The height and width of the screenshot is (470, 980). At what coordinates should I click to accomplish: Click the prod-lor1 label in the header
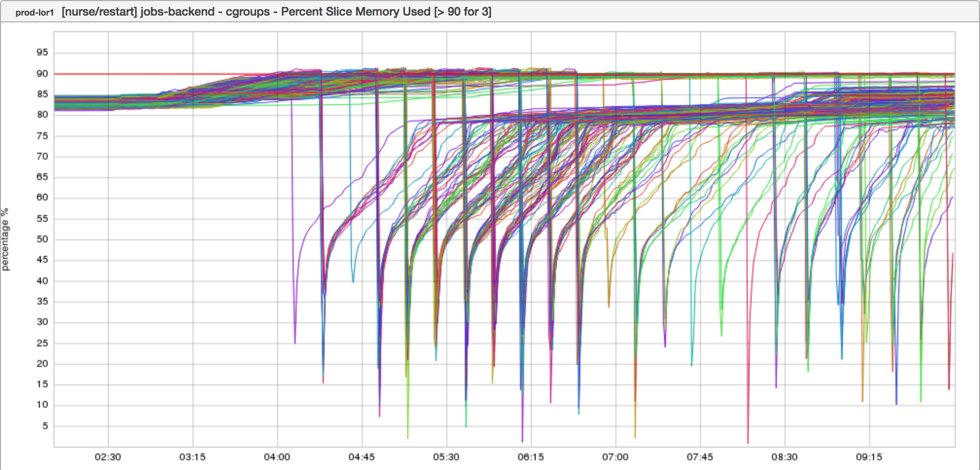click(34, 13)
